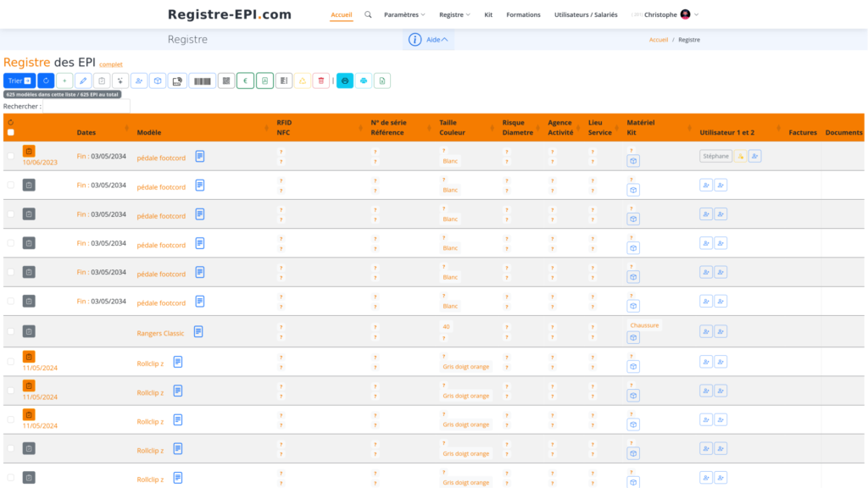Open the Rangers Classic model link

click(x=160, y=333)
